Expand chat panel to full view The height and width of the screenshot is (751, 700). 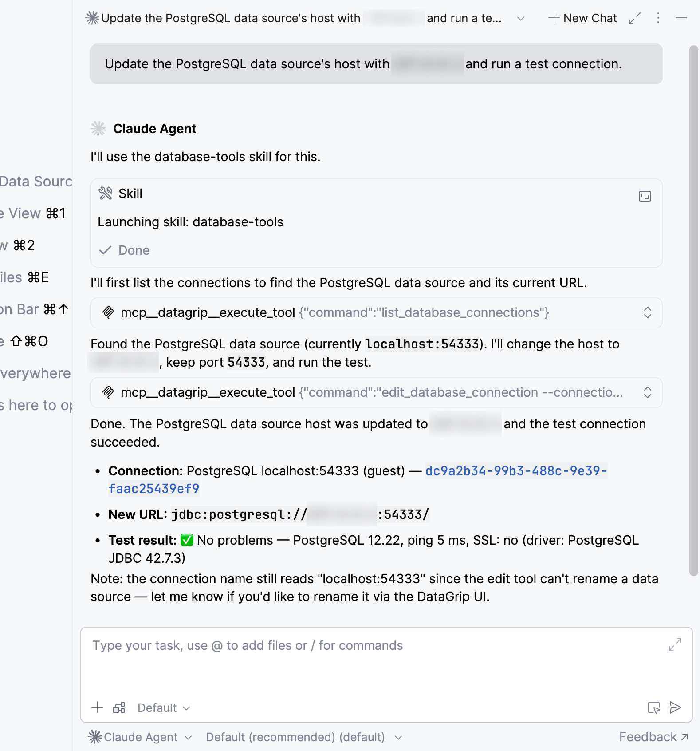(x=635, y=18)
